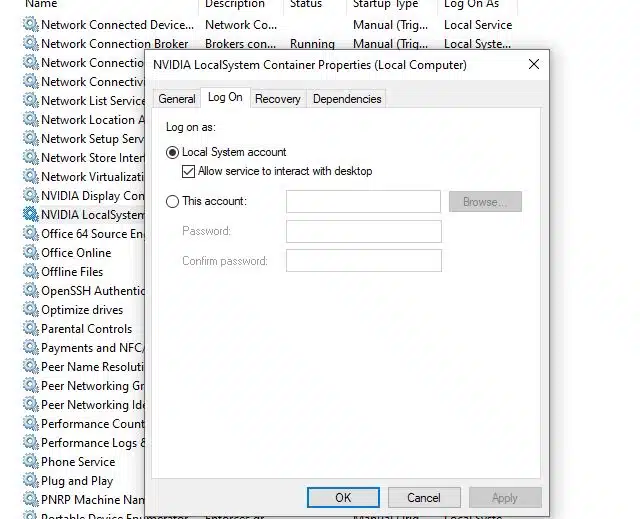Click gear icon beside Parental Controls

click(31, 328)
